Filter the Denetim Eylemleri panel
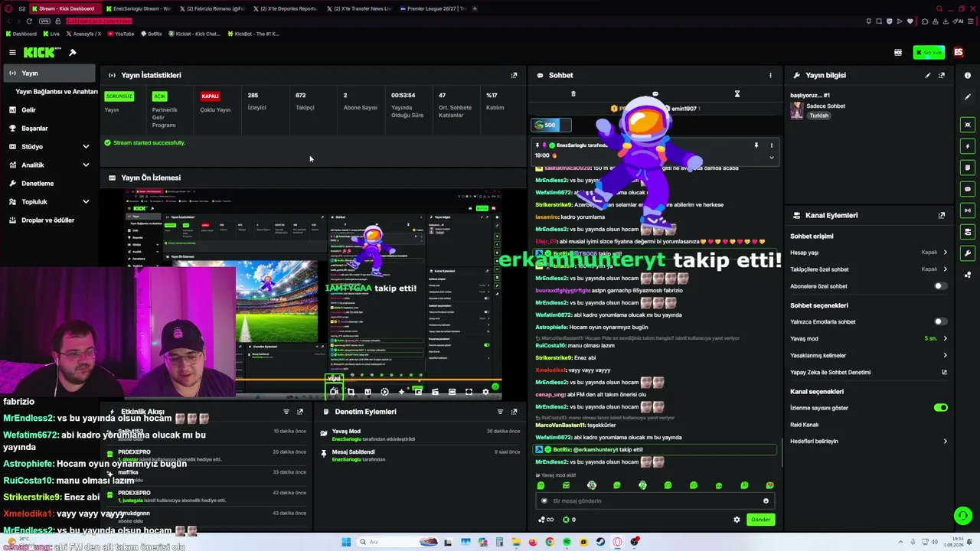Image resolution: width=980 pixels, height=551 pixels. click(500, 412)
